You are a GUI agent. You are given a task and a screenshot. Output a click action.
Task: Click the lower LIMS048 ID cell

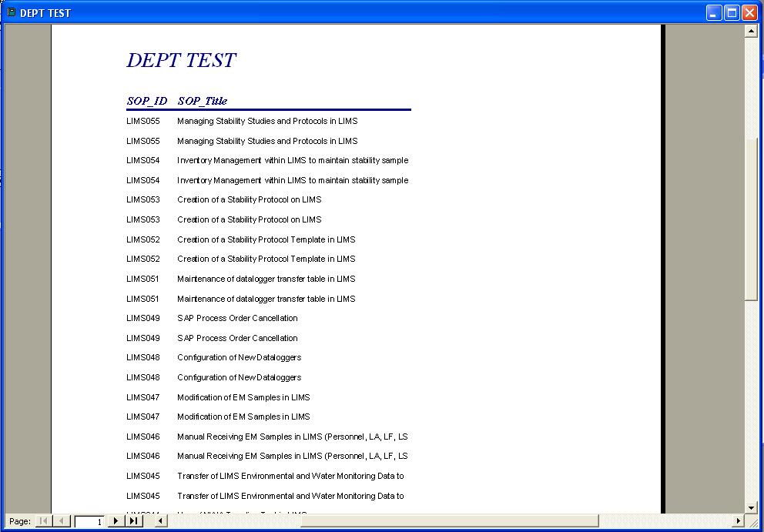tap(142, 377)
